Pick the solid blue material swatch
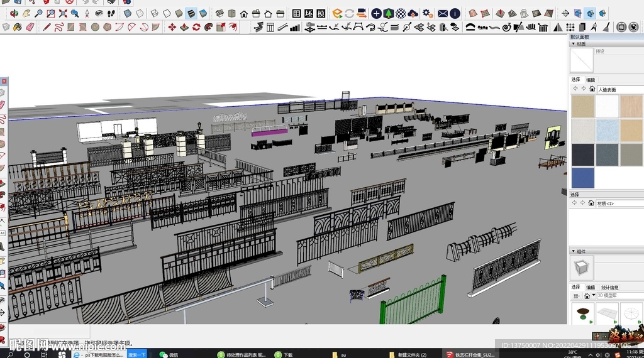The image size is (644, 358). (x=582, y=178)
